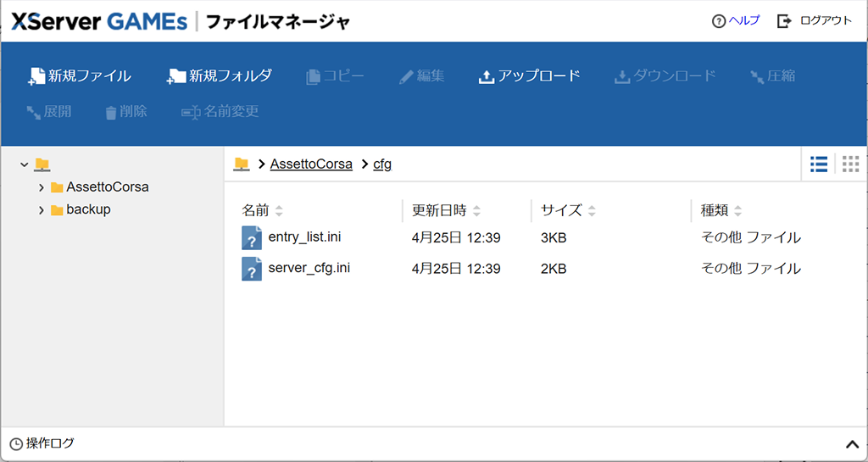
Task: Open Help via the question mark icon
Action: pyautogui.click(x=719, y=21)
